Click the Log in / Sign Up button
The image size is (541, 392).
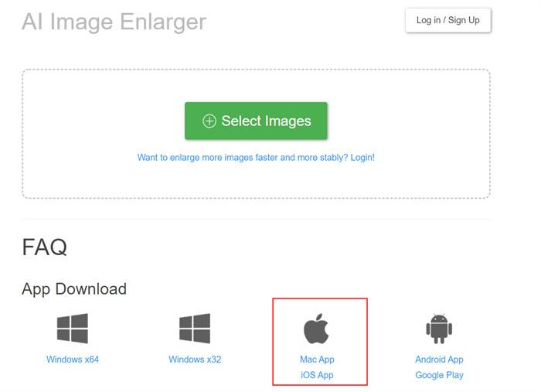[x=447, y=20]
